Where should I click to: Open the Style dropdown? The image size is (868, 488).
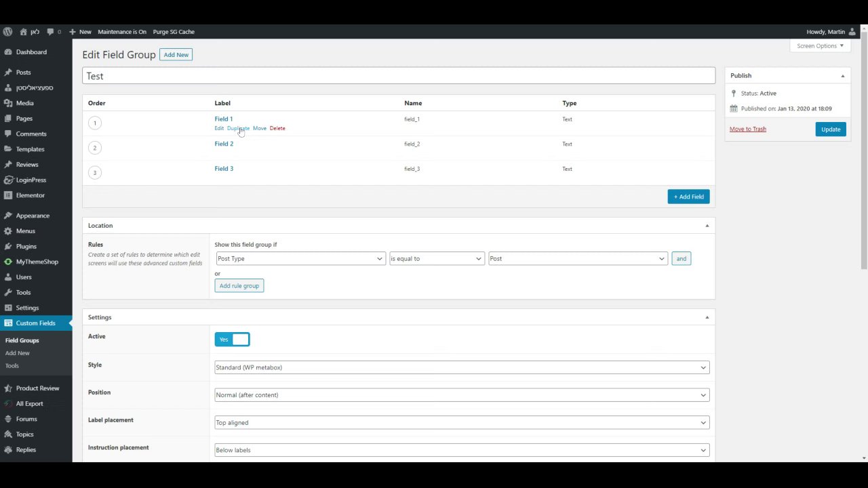(x=462, y=367)
